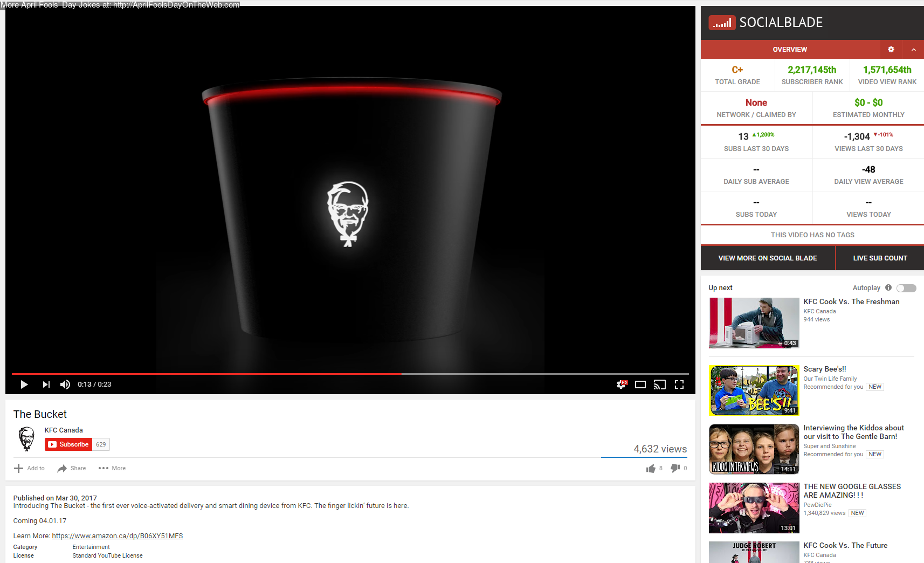Open Kiddo Interviews video thumbnail
Screen dimensions: 924x563
pyautogui.click(x=754, y=449)
